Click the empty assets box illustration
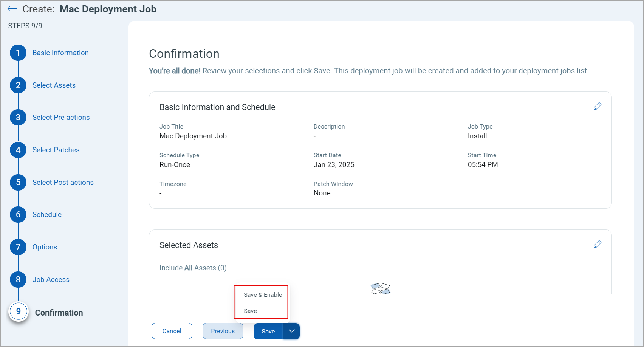Screen dimensions: 644x347 pos(380,289)
